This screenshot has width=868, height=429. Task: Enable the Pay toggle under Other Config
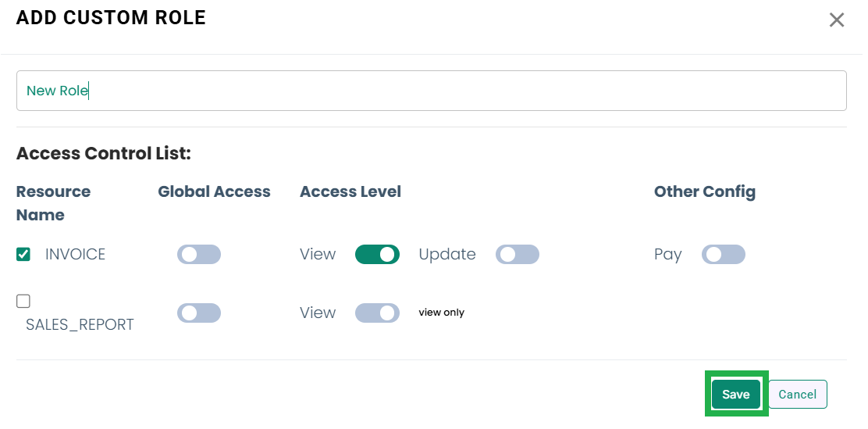click(x=724, y=255)
